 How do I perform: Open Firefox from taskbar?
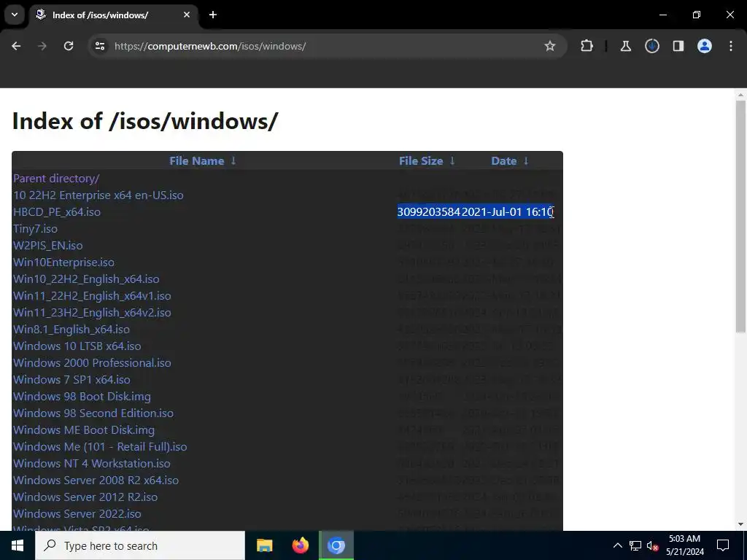[x=300, y=545]
